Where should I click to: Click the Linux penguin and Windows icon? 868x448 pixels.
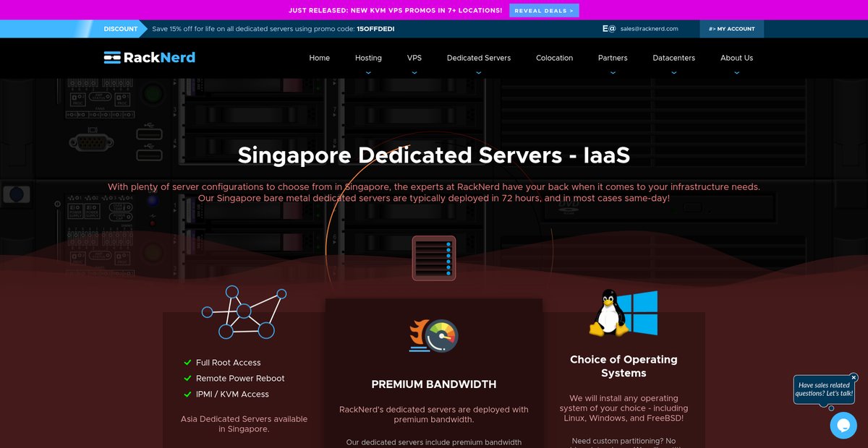coord(624,313)
